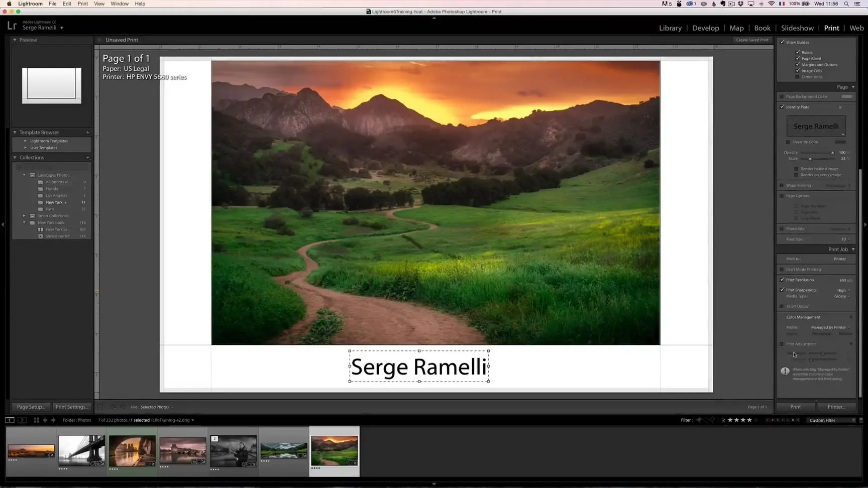
Task: Expand Smart Collections set
Action: click(24, 216)
